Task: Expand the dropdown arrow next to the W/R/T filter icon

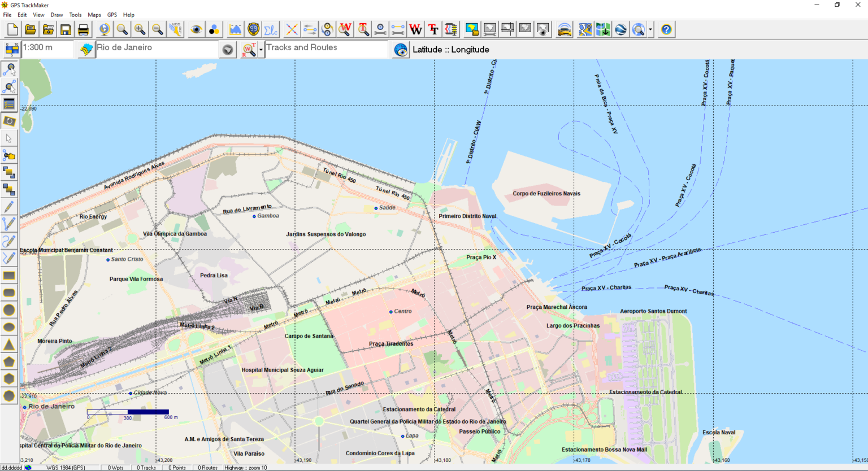Action: click(261, 50)
